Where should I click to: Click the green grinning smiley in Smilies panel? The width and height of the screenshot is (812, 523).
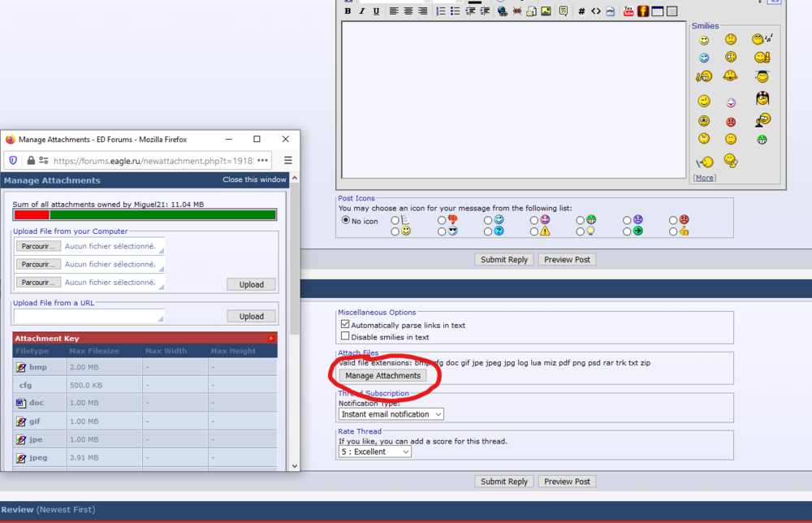pos(762,140)
